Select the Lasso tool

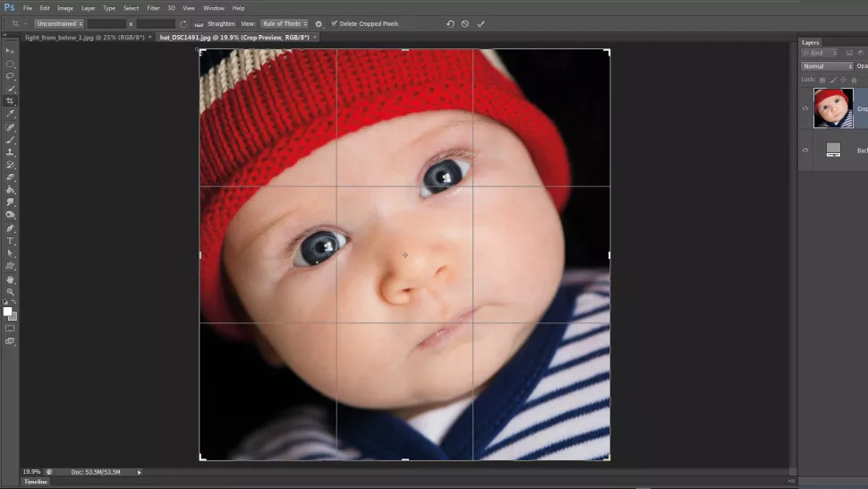[x=10, y=76]
